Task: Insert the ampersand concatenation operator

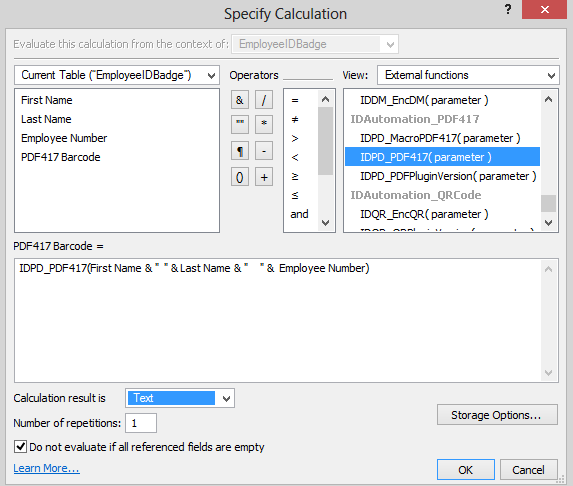Action: pyautogui.click(x=240, y=100)
